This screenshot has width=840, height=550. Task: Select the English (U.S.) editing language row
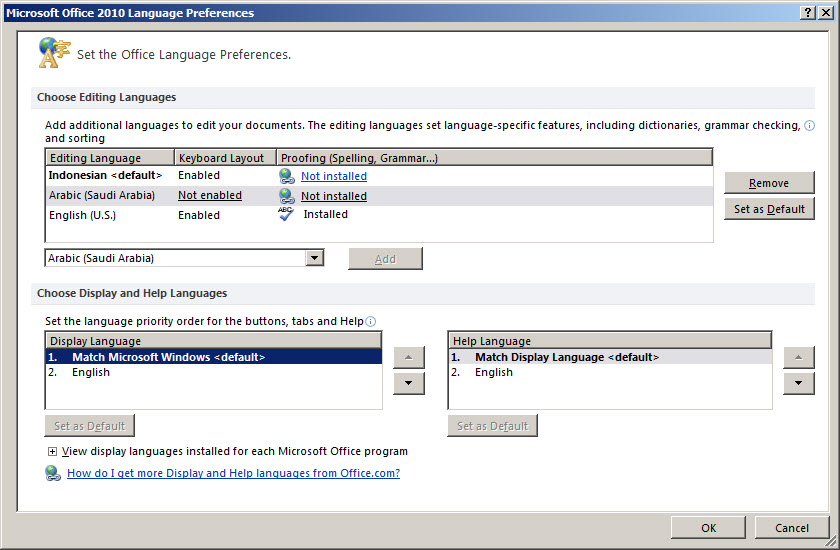379,215
